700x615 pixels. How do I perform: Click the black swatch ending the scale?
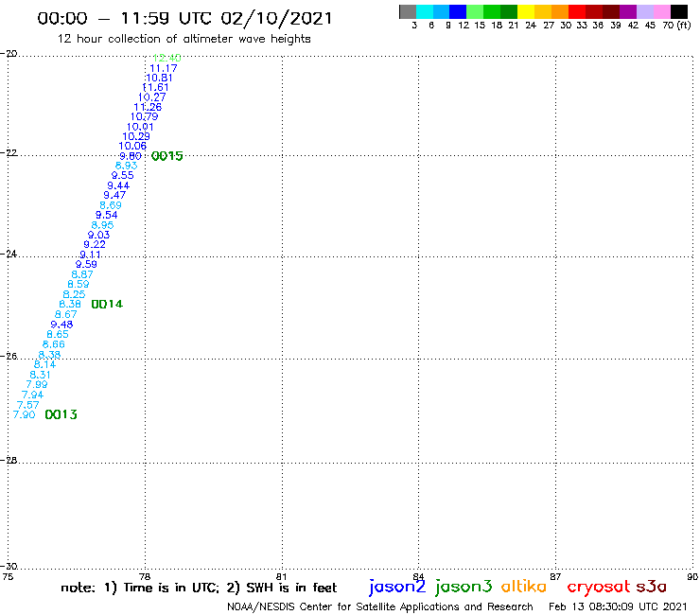(x=679, y=11)
